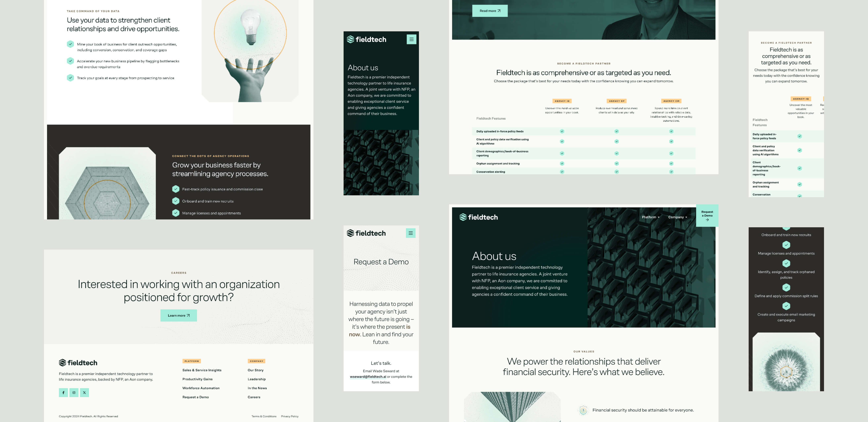Viewport: 868px width, 422px height.
Task: Click the hamburger menu icon mobile
Action: click(x=411, y=39)
